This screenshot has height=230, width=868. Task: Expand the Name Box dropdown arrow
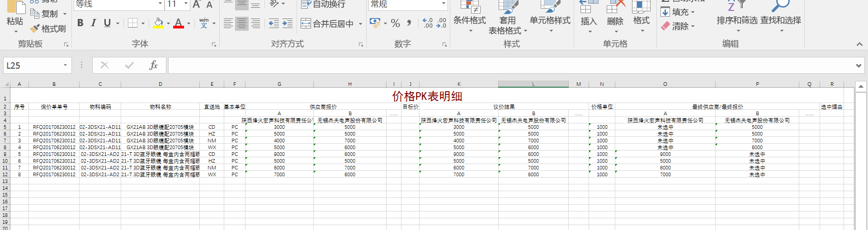65,66
